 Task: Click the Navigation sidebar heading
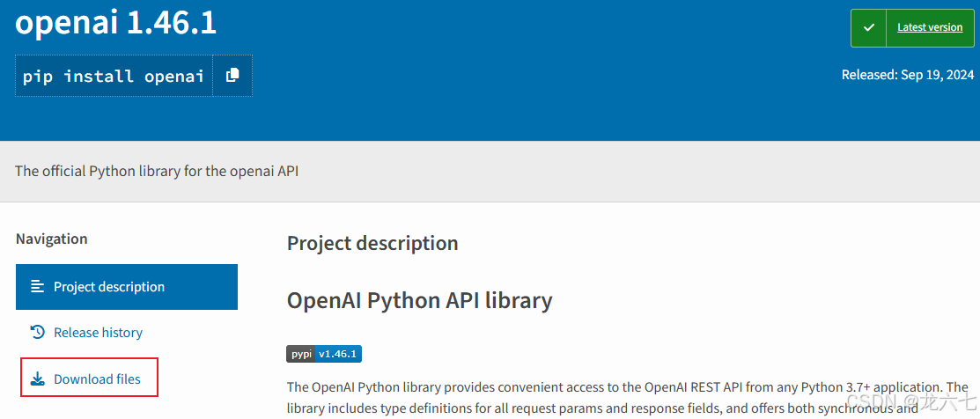tap(51, 239)
